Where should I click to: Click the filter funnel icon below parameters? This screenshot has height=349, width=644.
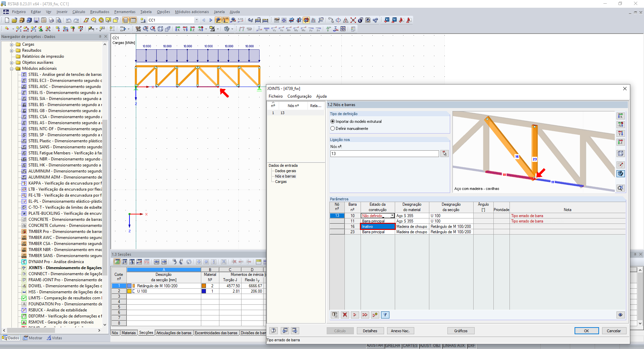tap(385, 315)
